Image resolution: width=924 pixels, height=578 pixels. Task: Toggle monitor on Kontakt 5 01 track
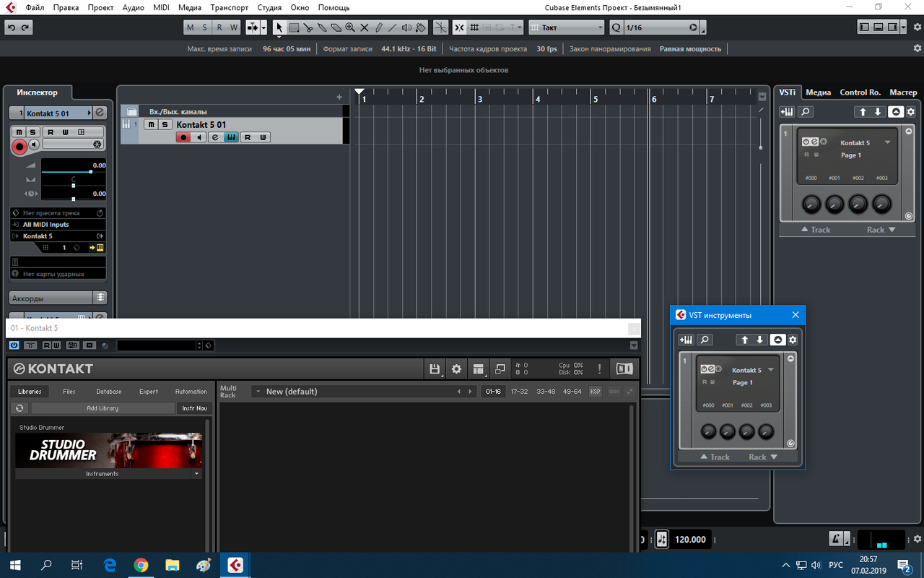click(x=199, y=137)
